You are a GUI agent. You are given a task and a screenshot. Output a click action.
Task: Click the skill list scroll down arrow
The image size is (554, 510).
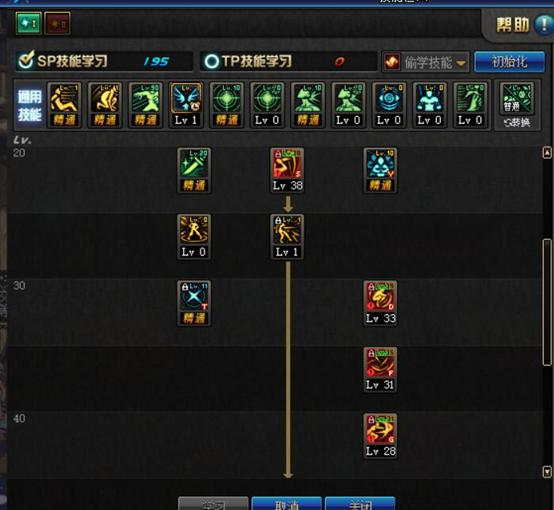pos(547,472)
